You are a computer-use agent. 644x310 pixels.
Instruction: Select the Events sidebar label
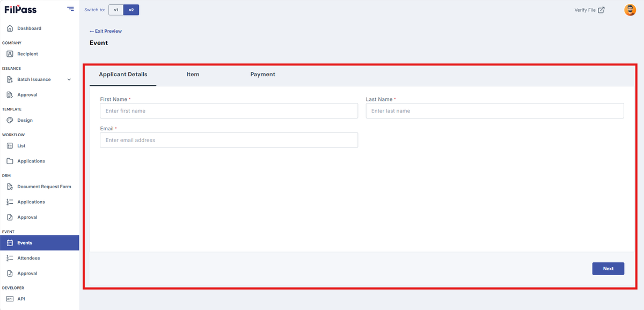click(x=25, y=243)
